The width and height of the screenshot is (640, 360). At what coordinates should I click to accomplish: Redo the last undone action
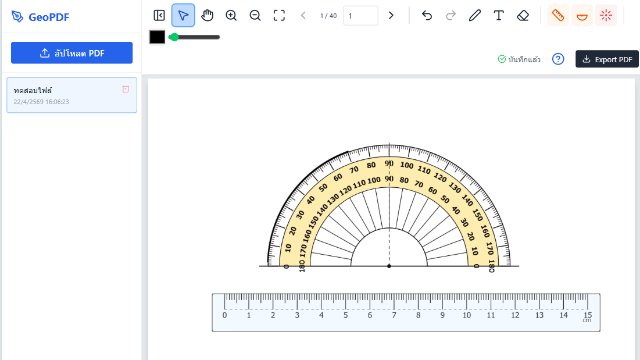451,16
